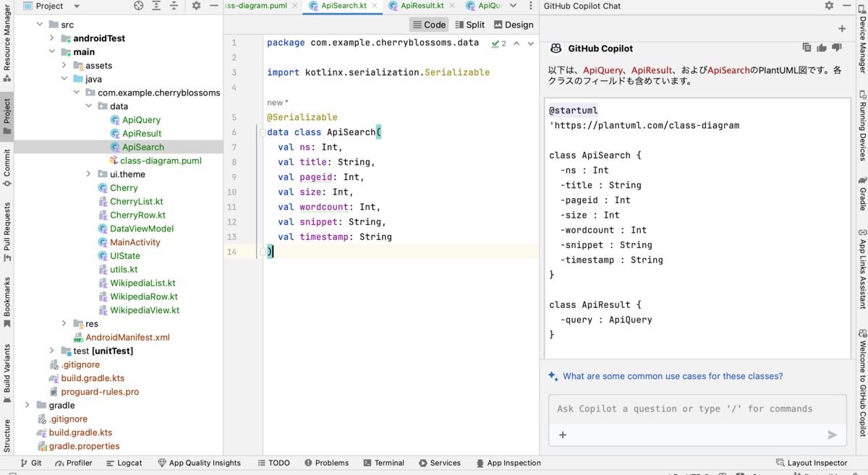Expand the androidTest folder
The height and width of the screenshot is (475, 868).
pyautogui.click(x=51, y=38)
